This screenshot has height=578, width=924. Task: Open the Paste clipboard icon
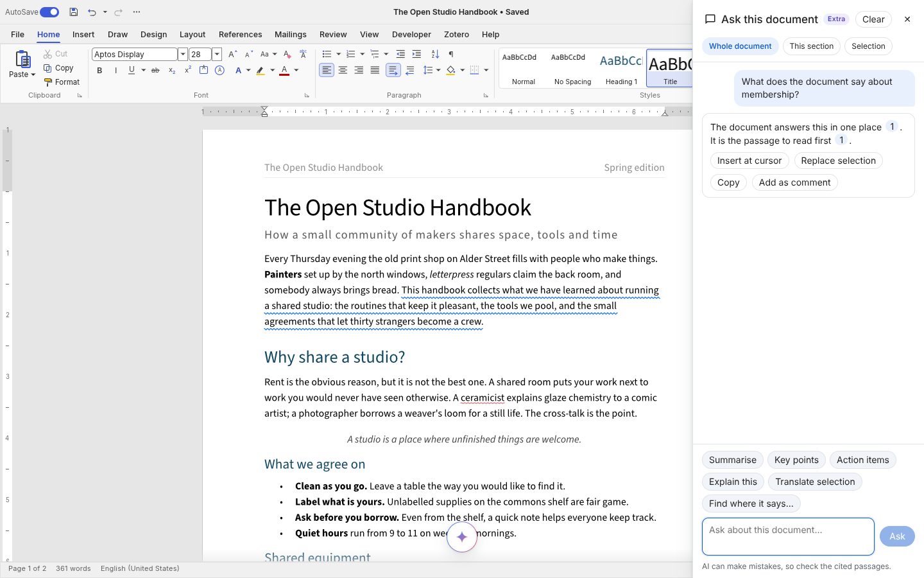pyautogui.click(x=22, y=59)
